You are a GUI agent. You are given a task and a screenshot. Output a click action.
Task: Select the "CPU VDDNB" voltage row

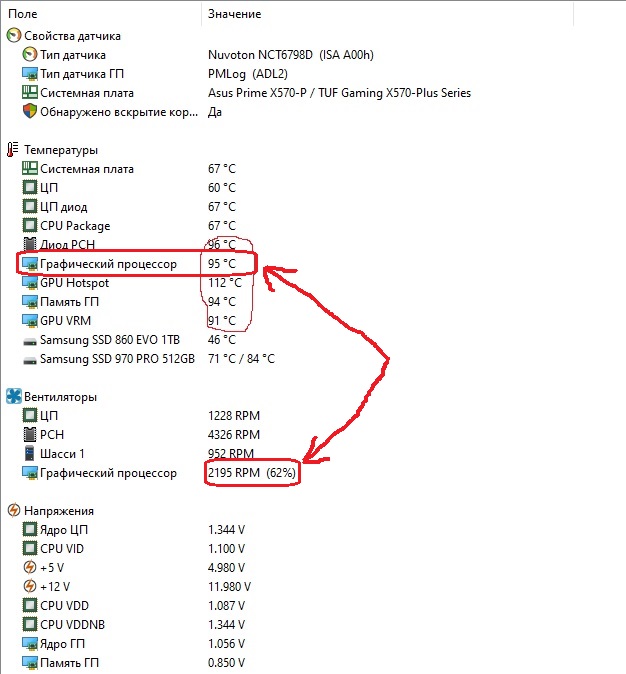point(74,625)
